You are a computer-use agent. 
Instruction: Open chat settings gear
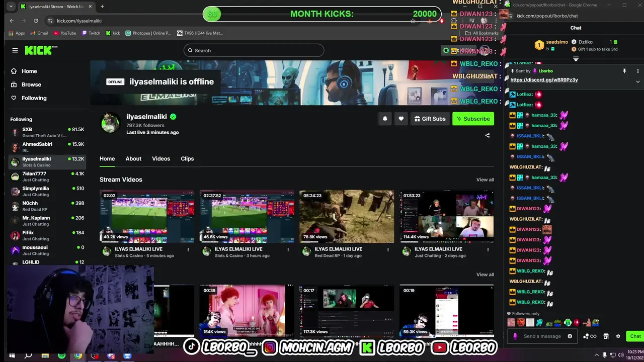click(618, 336)
